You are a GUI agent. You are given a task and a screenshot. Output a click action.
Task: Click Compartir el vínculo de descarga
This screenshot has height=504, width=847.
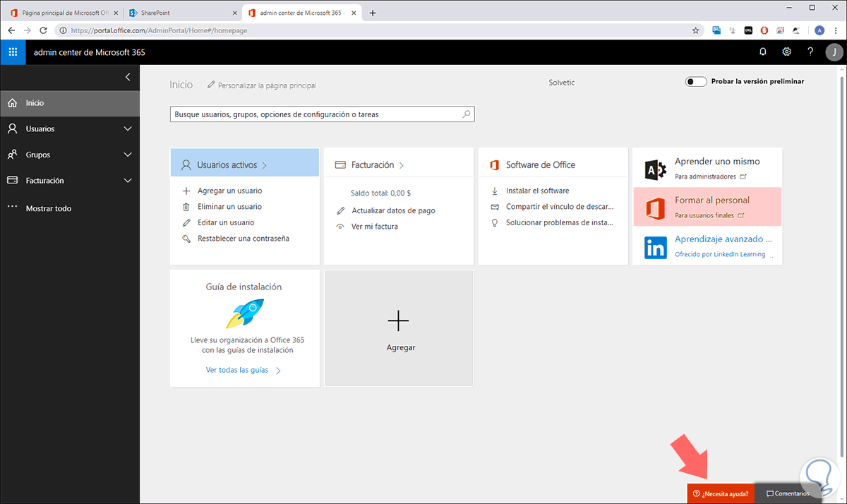coord(560,207)
